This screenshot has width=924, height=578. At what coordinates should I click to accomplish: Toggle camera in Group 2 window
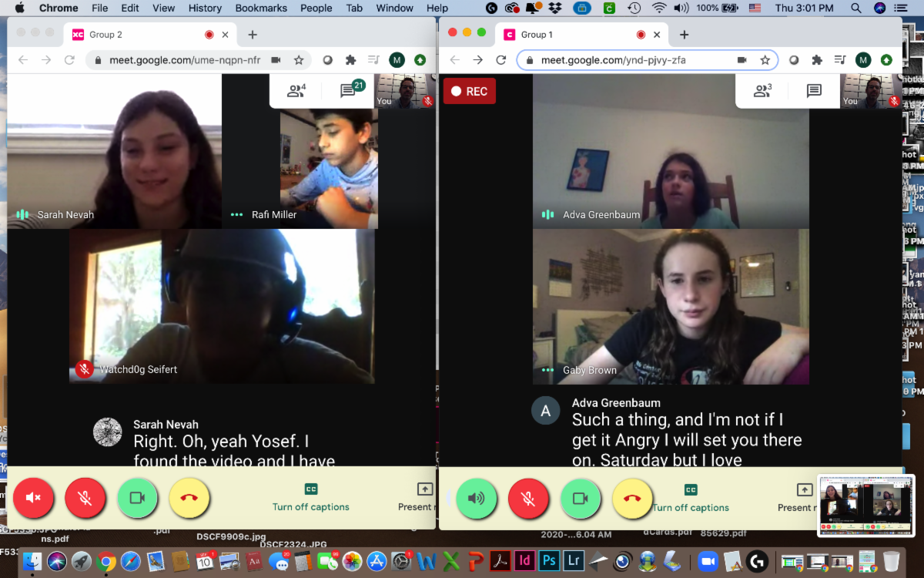(x=137, y=498)
